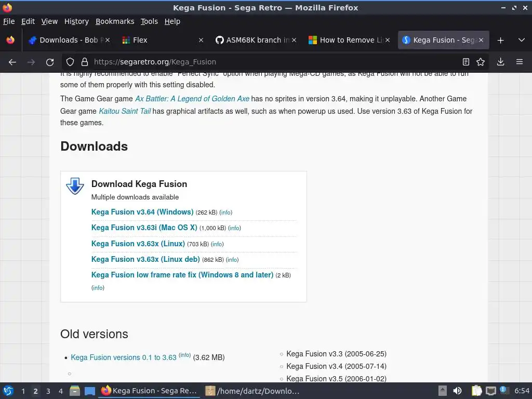This screenshot has height=399, width=532.
Task: Open info for the Windows v3.64 download
Action: pos(226,212)
